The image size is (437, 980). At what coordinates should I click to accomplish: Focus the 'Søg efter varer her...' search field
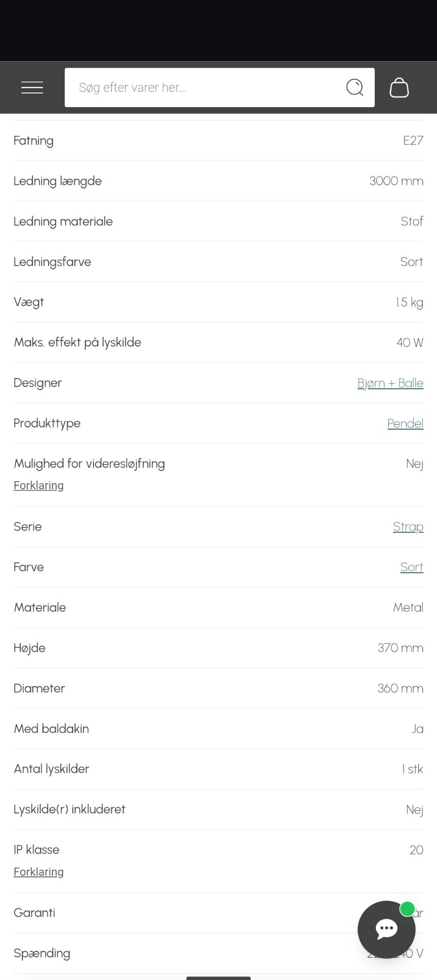point(220,87)
